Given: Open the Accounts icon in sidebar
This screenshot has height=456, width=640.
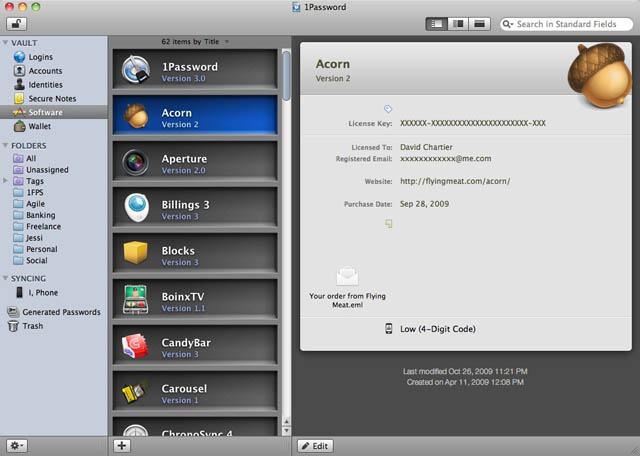Looking at the screenshot, I should point(19,71).
